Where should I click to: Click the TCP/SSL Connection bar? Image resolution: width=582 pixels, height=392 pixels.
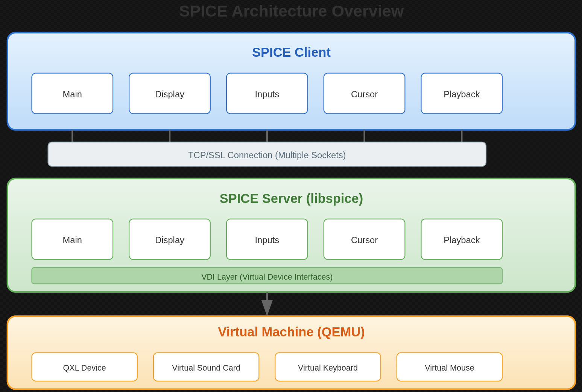267,154
